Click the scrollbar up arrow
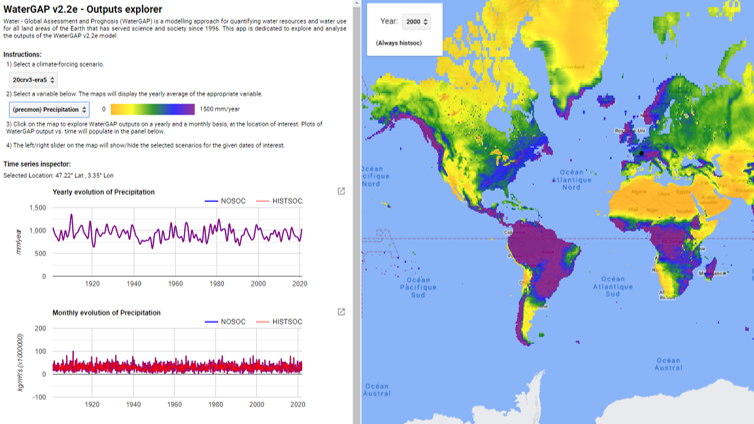 356,3
